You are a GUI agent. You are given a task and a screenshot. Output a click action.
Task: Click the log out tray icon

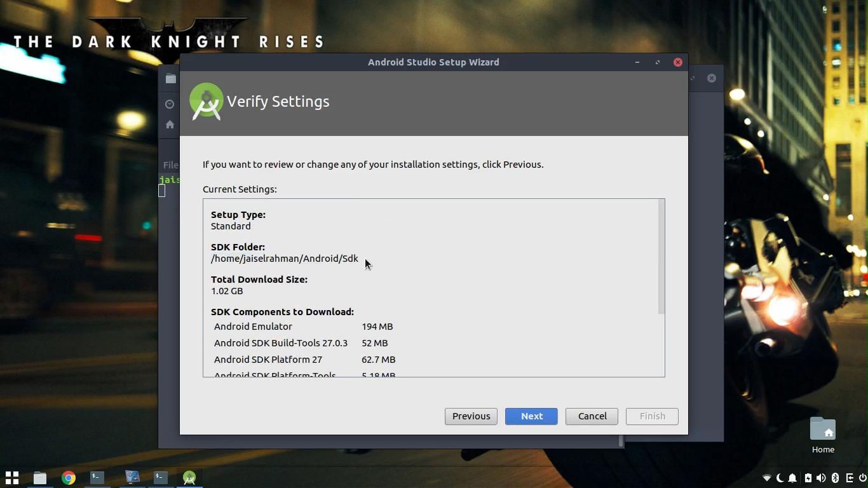850,478
